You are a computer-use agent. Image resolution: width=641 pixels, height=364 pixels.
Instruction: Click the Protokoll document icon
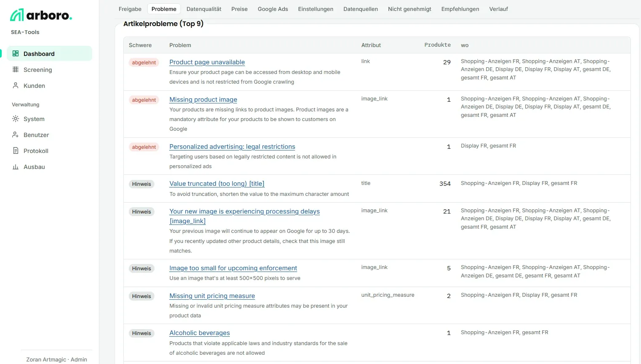(x=16, y=150)
